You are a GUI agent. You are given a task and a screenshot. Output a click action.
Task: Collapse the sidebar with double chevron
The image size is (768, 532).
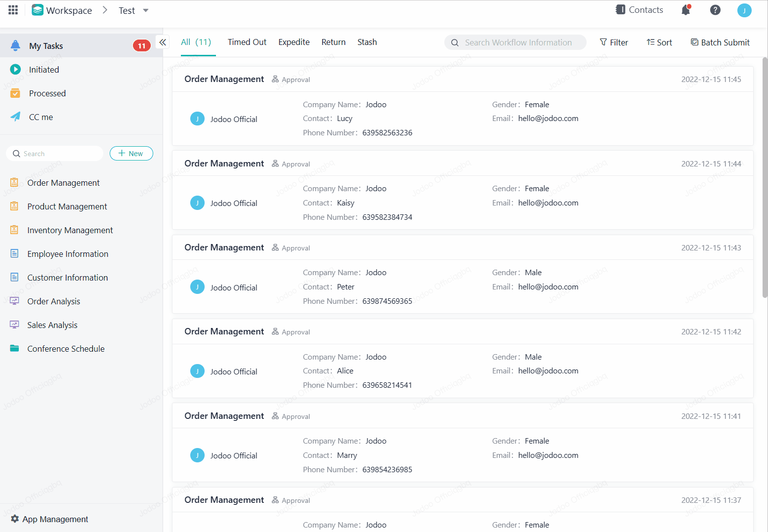pyautogui.click(x=163, y=42)
